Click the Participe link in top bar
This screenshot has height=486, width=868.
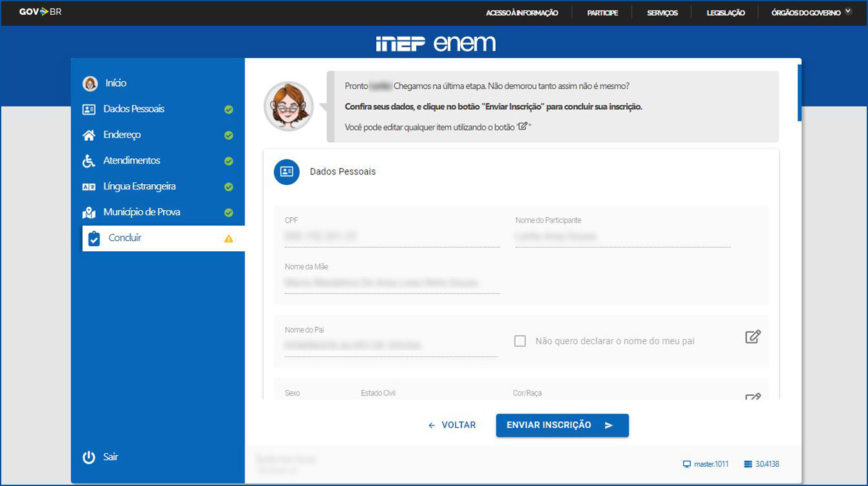pyautogui.click(x=602, y=12)
